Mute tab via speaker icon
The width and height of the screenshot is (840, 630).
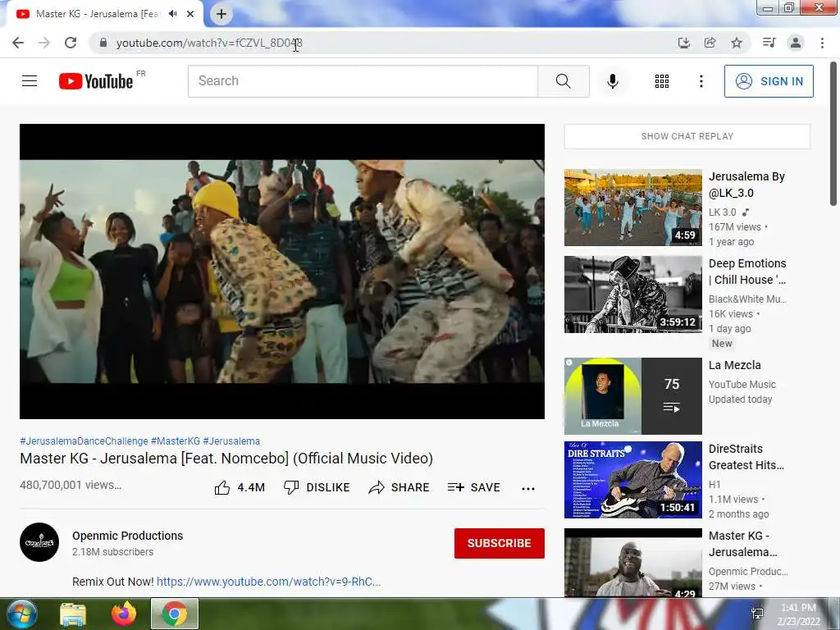tap(172, 14)
